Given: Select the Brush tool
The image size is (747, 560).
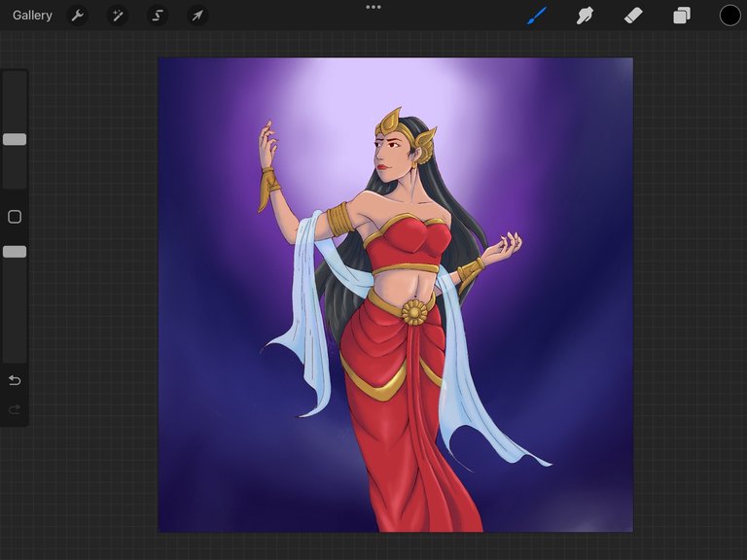Looking at the screenshot, I should click(537, 16).
